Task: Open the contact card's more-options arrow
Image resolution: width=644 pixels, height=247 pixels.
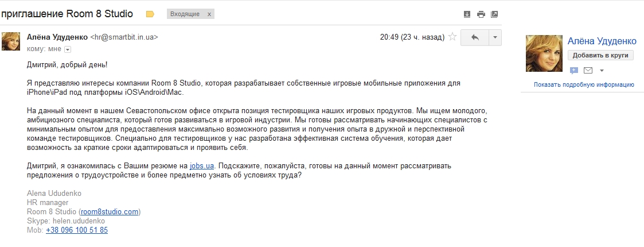Action: (x=602, y=71)
